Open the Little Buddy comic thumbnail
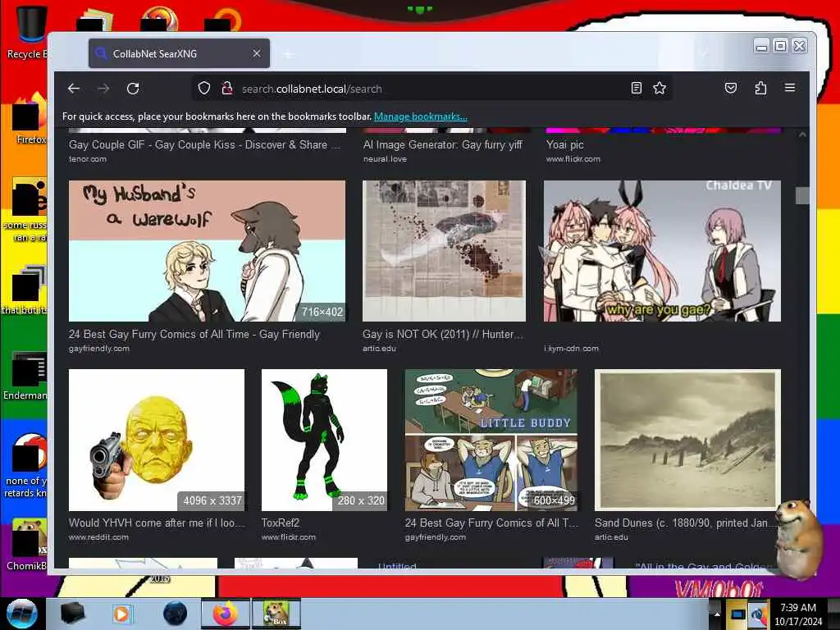840x630 pixels. point(491,440)
